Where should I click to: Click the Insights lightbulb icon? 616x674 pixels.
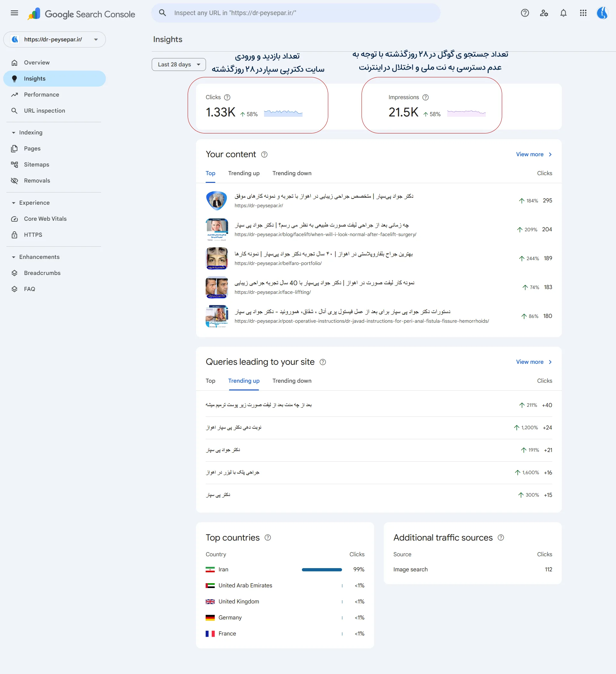[14, 79]
